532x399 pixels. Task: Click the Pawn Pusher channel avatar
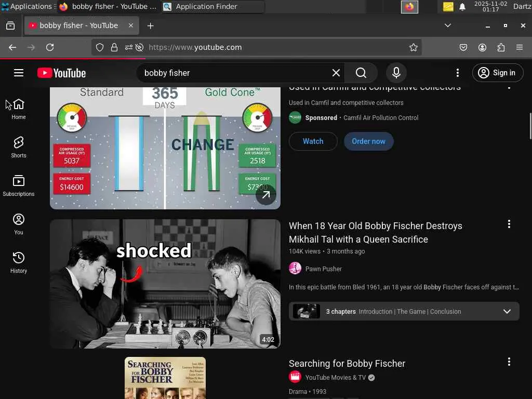pos(295,269)
